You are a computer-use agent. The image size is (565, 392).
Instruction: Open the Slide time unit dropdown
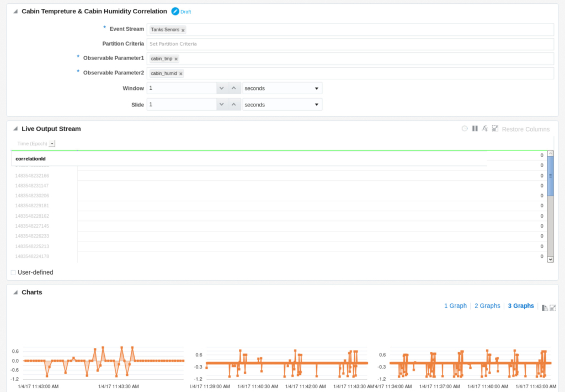click(x=282, y=105)
